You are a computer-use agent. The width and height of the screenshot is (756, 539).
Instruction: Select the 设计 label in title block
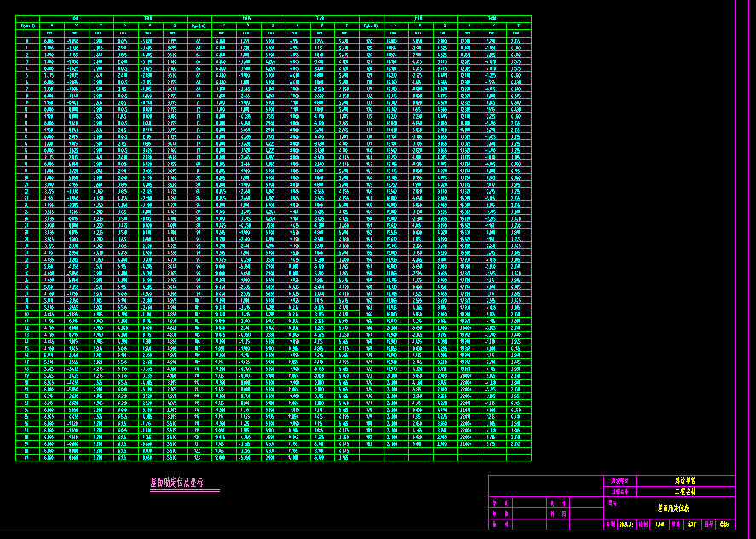(x=558, y=503)
